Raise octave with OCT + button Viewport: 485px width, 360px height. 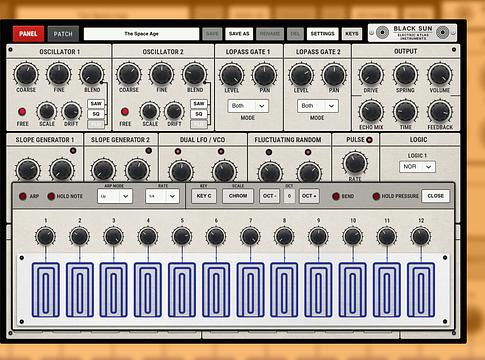pyautogui.click(x=309, y=196)
